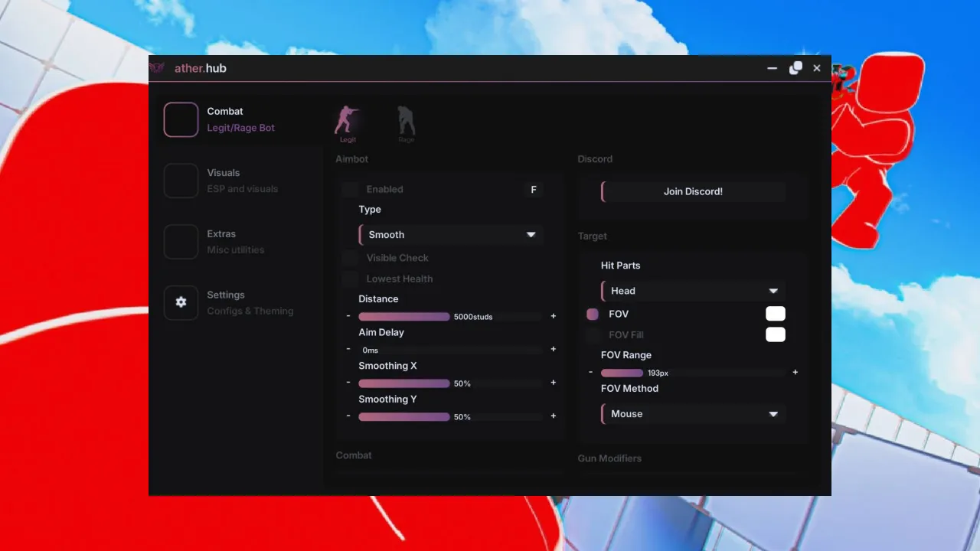The height and width of the screenshot is (551, 980).
Task: Raise Smoothing X with the plus button
Action: (554, 383)
